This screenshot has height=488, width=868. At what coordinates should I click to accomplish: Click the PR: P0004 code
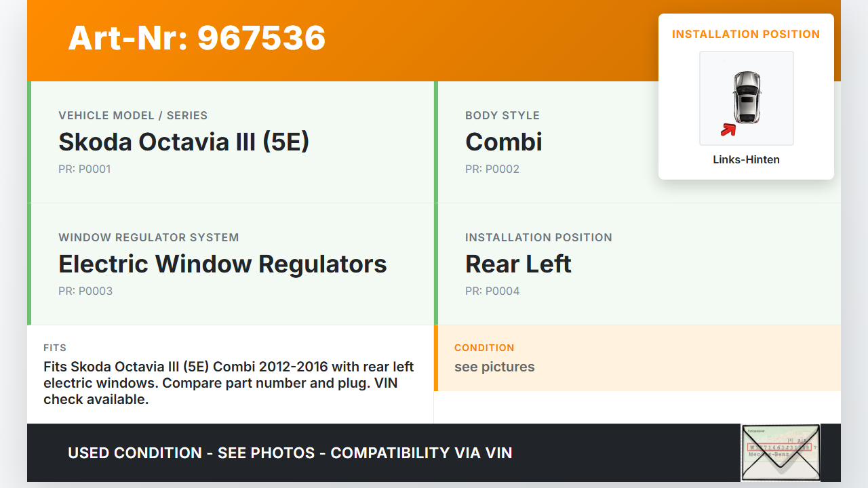(x=492, y=291)
